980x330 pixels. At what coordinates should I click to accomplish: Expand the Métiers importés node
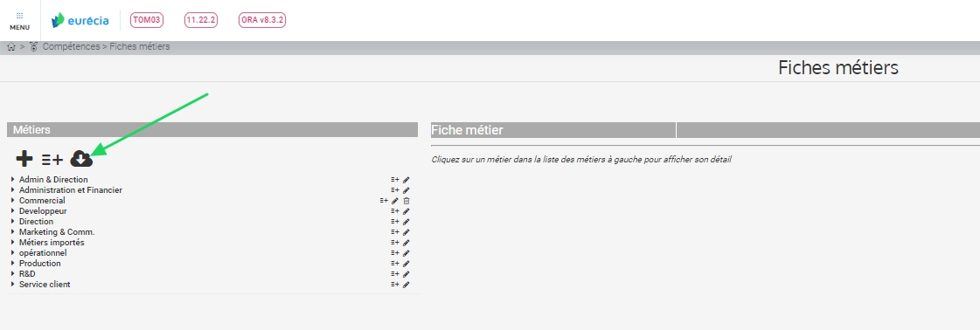(12, 243)
